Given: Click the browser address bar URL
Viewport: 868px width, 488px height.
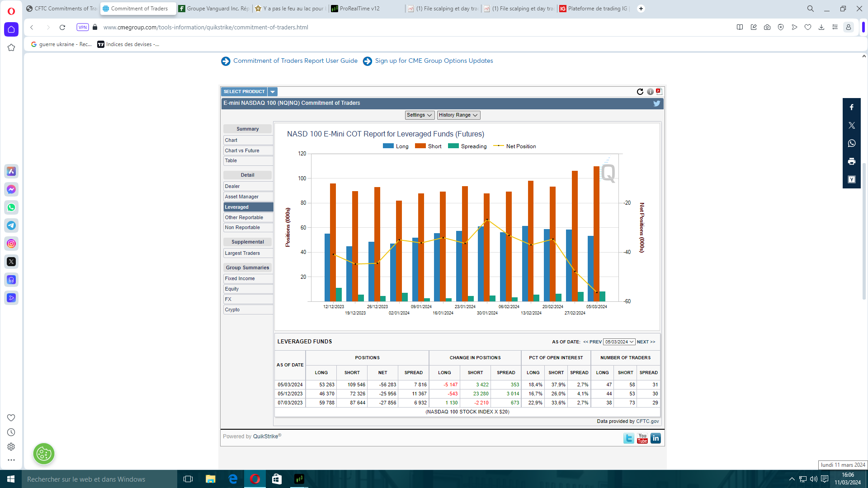Looking at the screenshot, I should [206, 28].
